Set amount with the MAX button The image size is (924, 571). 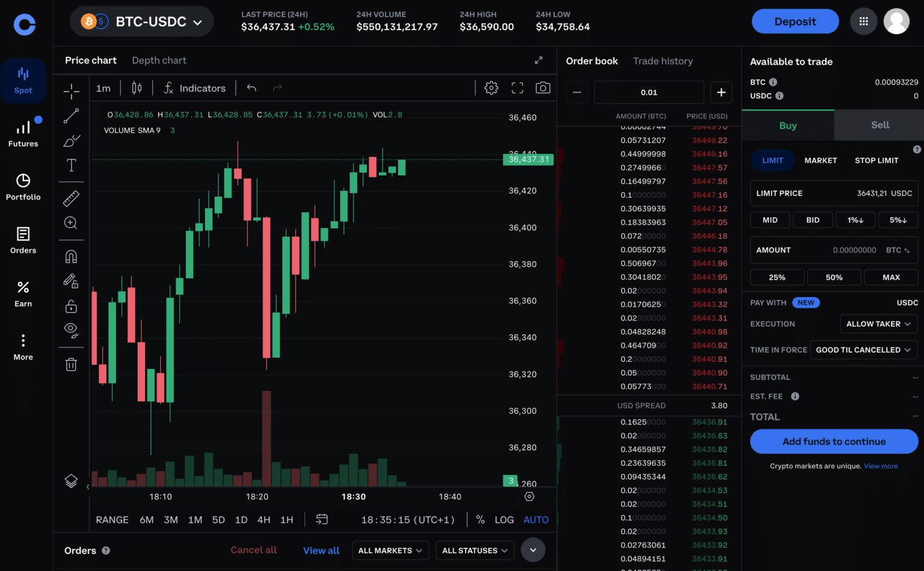pyautogui.click(x=891, y=278)
